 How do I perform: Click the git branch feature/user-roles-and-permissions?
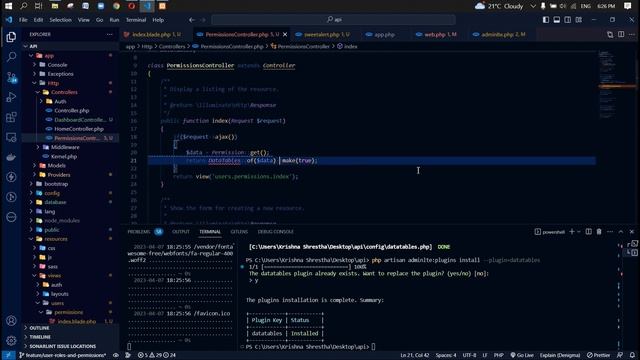tap(62, 355)
